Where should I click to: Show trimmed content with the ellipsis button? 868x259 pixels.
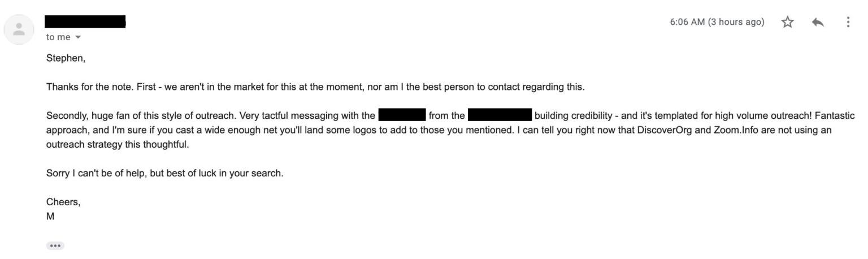(x=55, y=246)
